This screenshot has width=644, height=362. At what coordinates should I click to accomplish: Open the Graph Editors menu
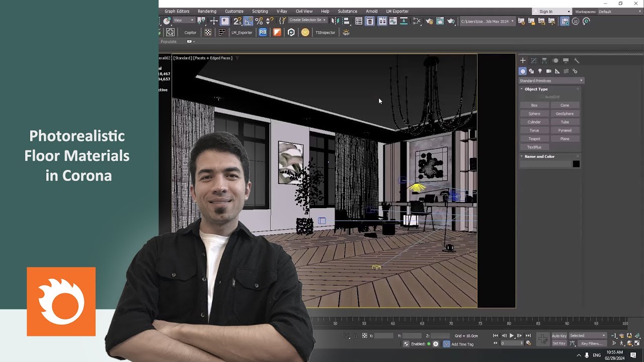pyautogui.click(x=177, y=11)
